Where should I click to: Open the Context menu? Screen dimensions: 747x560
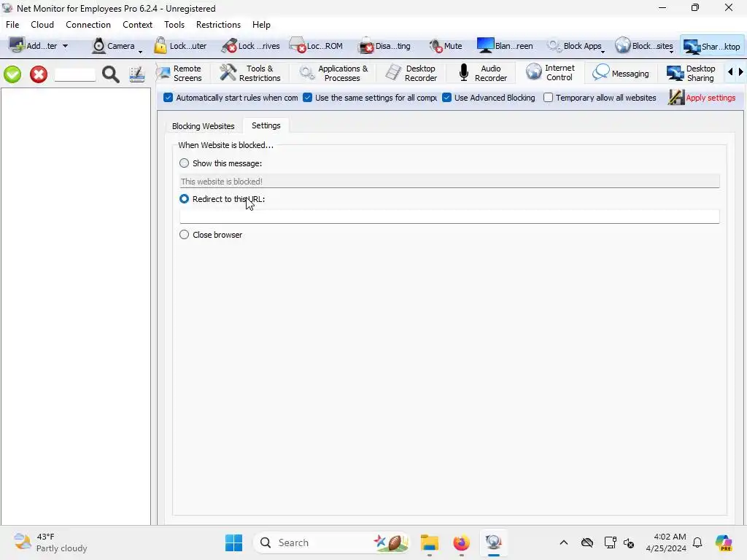point(138,25)
